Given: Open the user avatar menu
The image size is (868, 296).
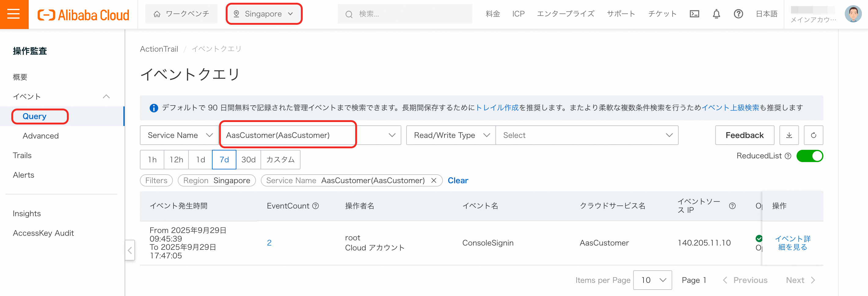Looking at the screenshot, I should click(853, 14).
